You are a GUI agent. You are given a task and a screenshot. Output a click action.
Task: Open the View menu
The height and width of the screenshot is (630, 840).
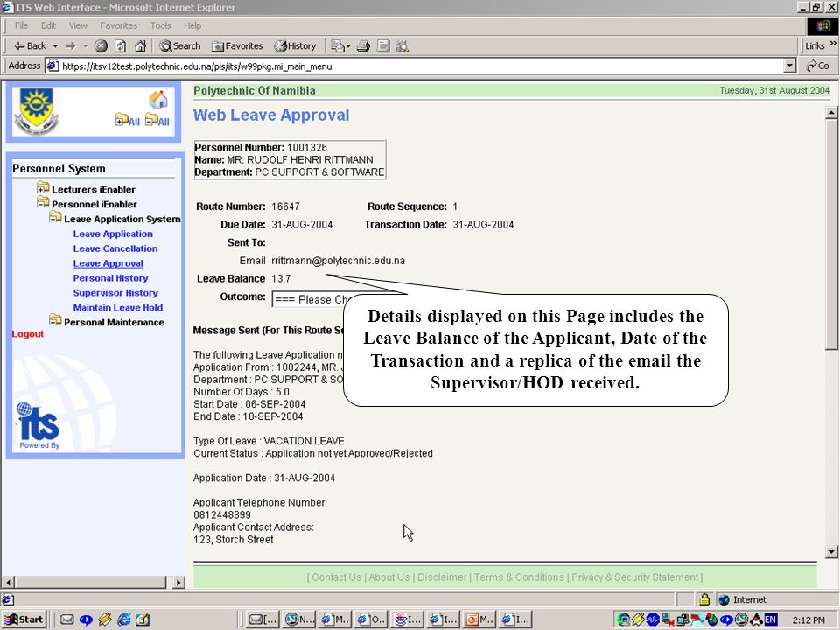tap(78, 25)
